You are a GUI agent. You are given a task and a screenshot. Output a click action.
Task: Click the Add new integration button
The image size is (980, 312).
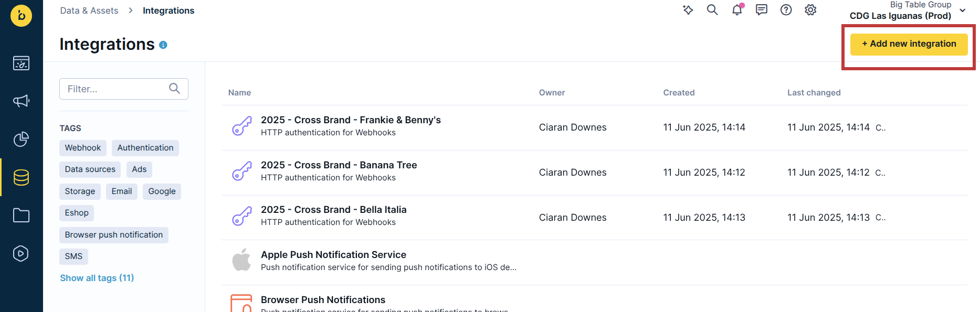[x=909, y=44]
